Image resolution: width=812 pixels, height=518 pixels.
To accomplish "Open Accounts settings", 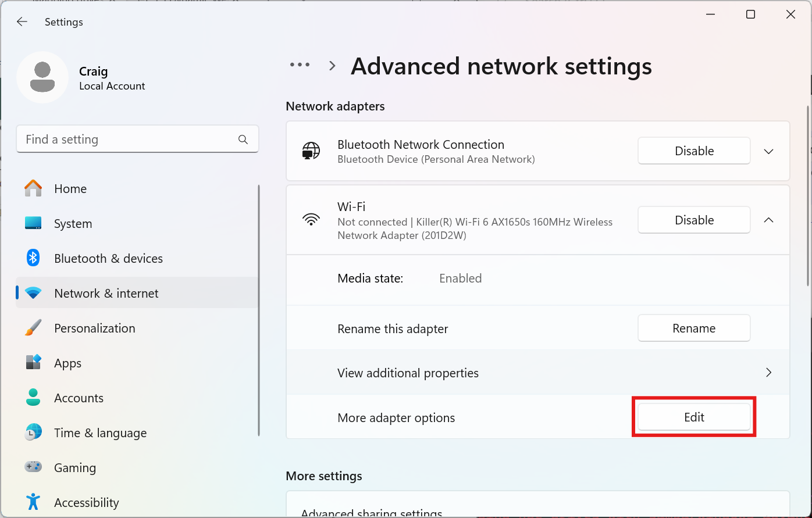I will click(x=138, y=398).
